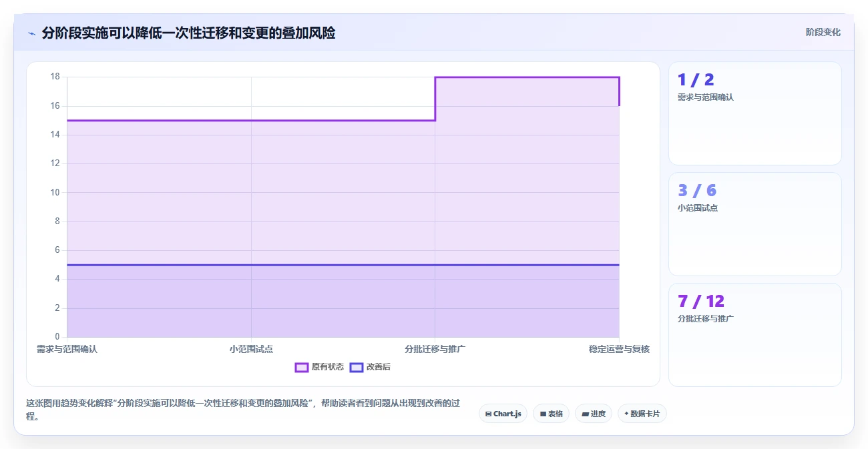Click the Chart.js tag chip

[x=503, y=414]
